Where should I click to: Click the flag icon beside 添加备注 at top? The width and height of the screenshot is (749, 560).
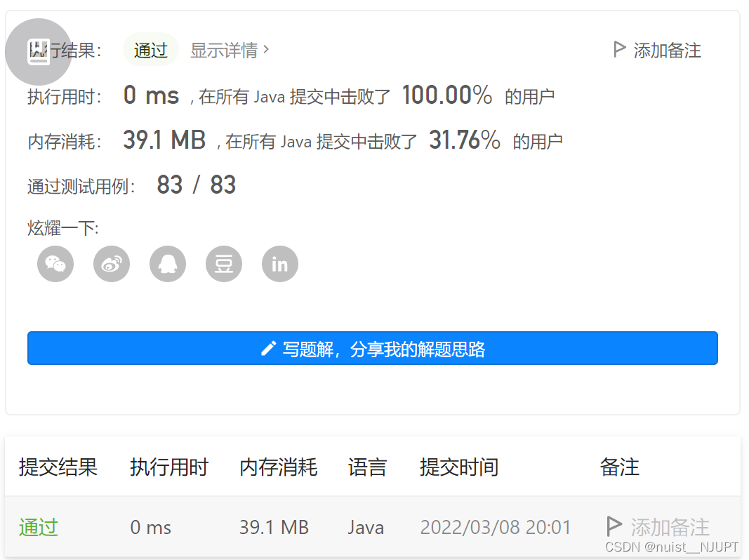click(618, 49)
